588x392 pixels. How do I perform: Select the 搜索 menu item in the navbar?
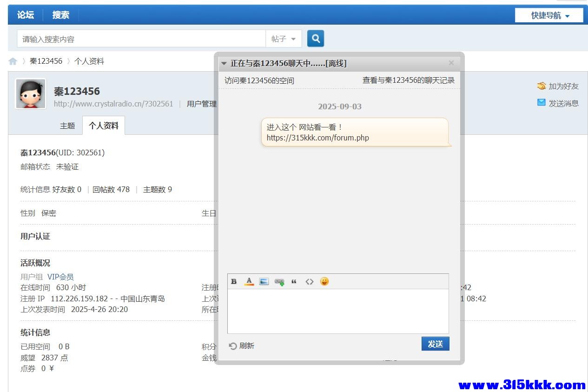(x=60, y=15)
